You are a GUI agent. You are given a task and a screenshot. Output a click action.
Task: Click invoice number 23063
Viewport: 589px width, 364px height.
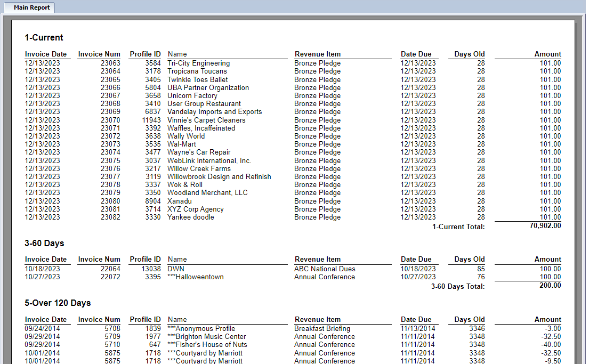(x=110, y=63)
